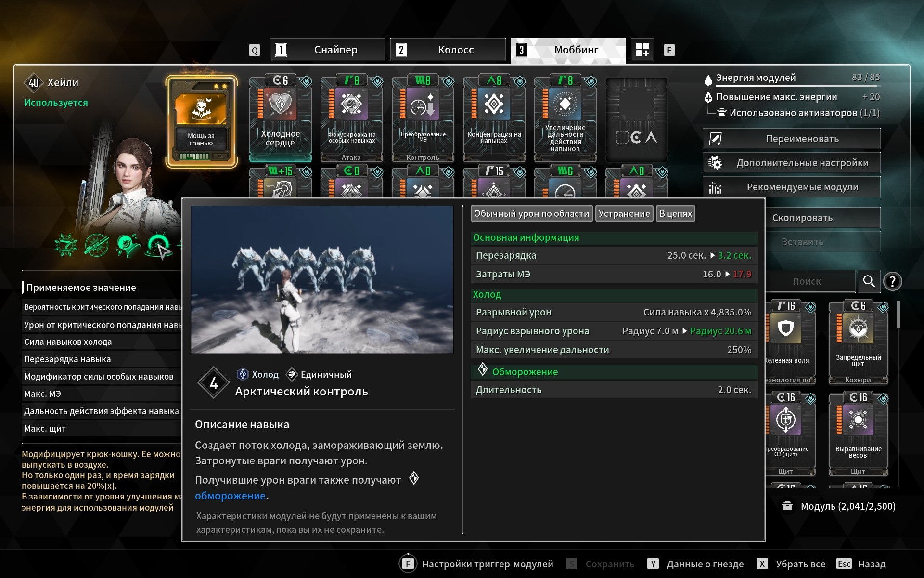Select the Выравнивание весов module card
Image resolution: width=924 pixels, height=578 pixels.
pos(858,434)
